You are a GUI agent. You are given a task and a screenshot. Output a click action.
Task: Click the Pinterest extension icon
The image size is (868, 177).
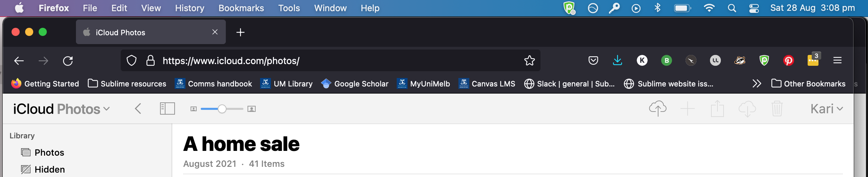pos(788,61)
